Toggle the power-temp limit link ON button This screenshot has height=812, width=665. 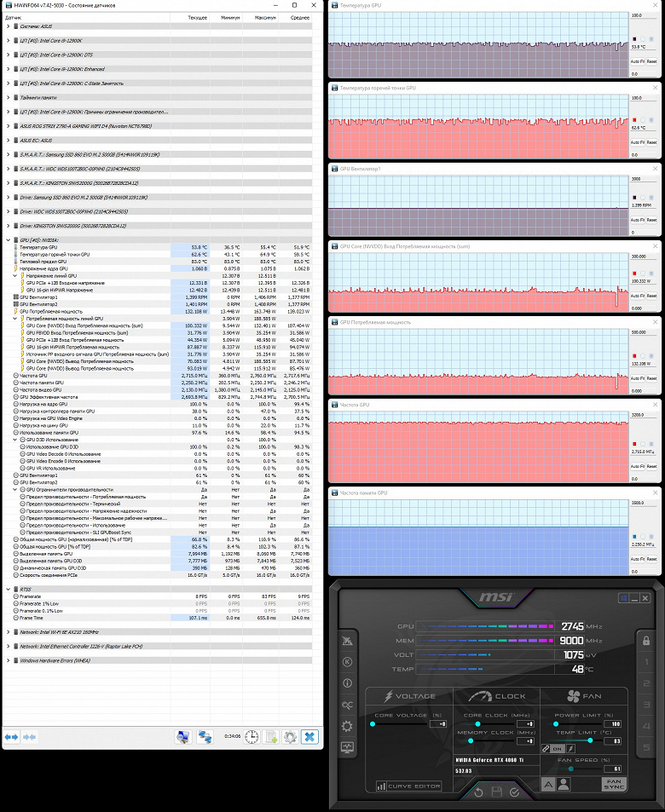pyautogui.click(x=557, y=749)
